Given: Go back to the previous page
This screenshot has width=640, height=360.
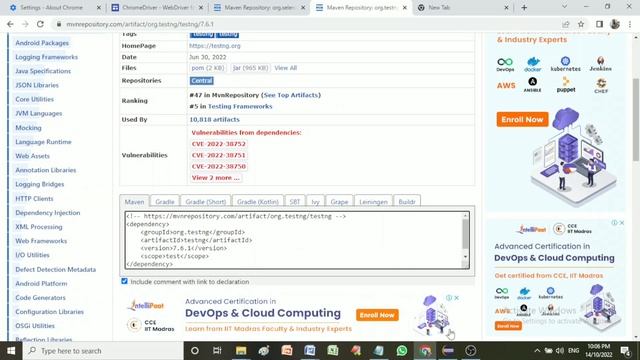Looking at the screenshot, I should point(10,24).
